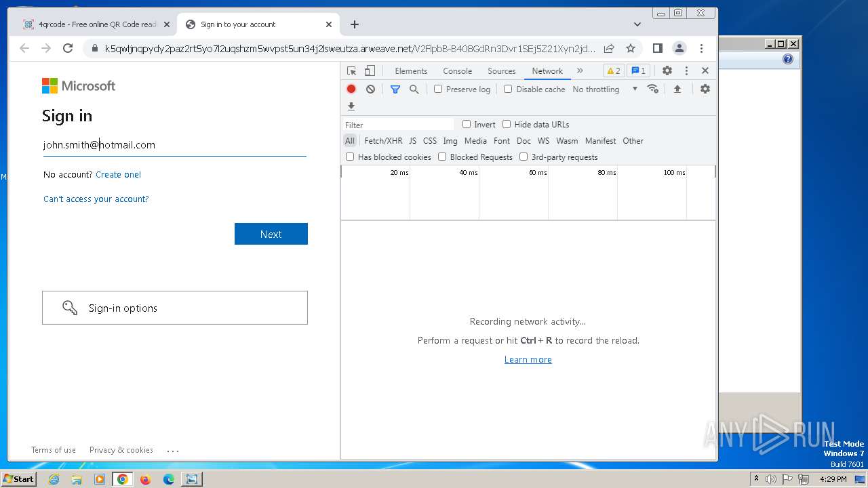Open Firefox from taskbar
Screen dimensions: 868x488
tap(145, 479)
